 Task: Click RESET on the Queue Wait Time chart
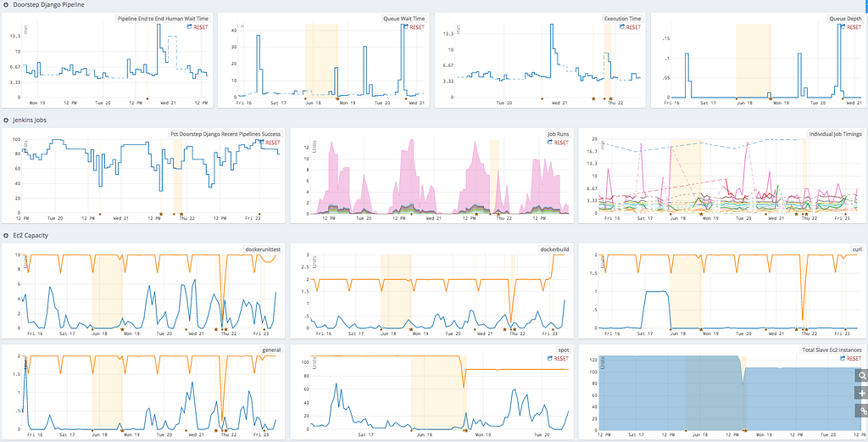[x=417, y=26]
